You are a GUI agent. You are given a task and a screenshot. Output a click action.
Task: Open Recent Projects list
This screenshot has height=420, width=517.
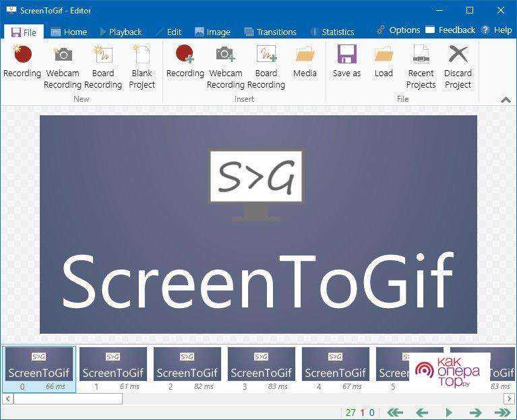coord(421,67)
